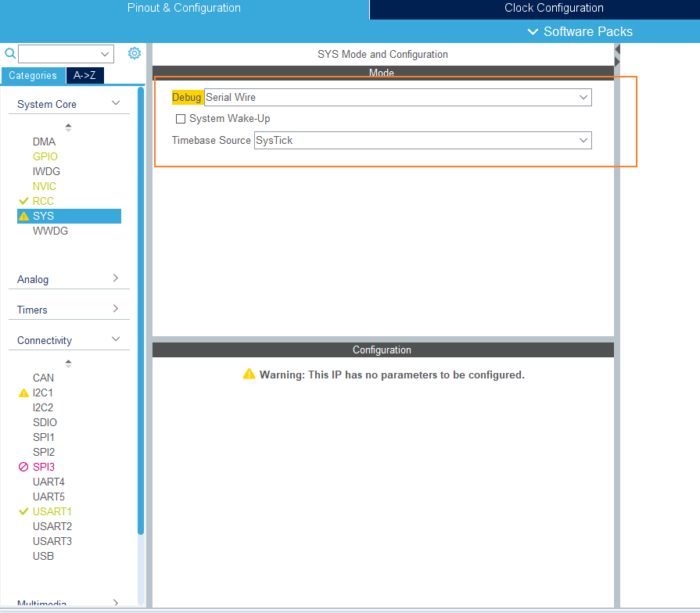The image size is (700, 613).
Task: Select USART1 under Connectivity
Action: [52, 511]
